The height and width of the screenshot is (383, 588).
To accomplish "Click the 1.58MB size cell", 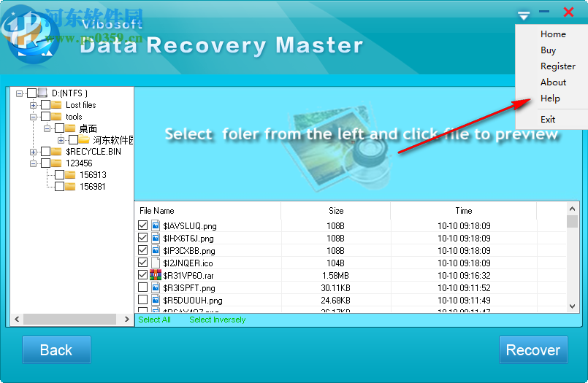I will (x=335, y=276).
